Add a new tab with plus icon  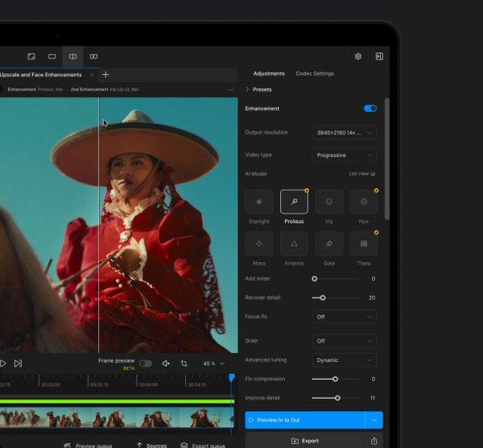(105, 75)
